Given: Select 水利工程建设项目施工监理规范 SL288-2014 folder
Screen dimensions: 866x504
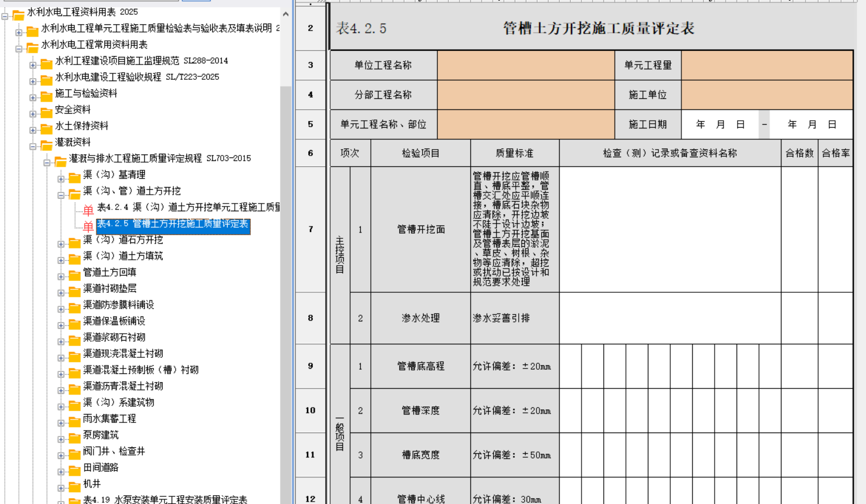Looking at the screenshot, I should click(141, 61).
